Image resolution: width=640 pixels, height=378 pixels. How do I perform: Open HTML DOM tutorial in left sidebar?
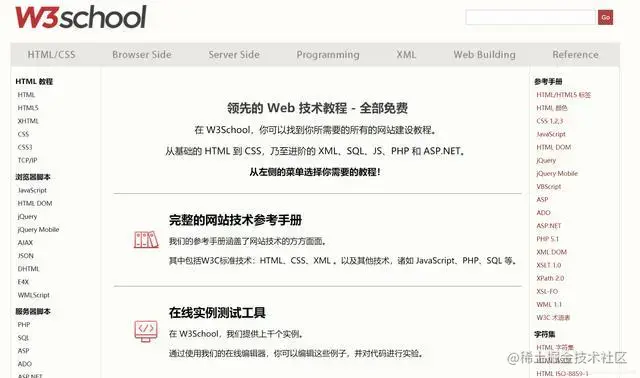[x=35, y=203]
